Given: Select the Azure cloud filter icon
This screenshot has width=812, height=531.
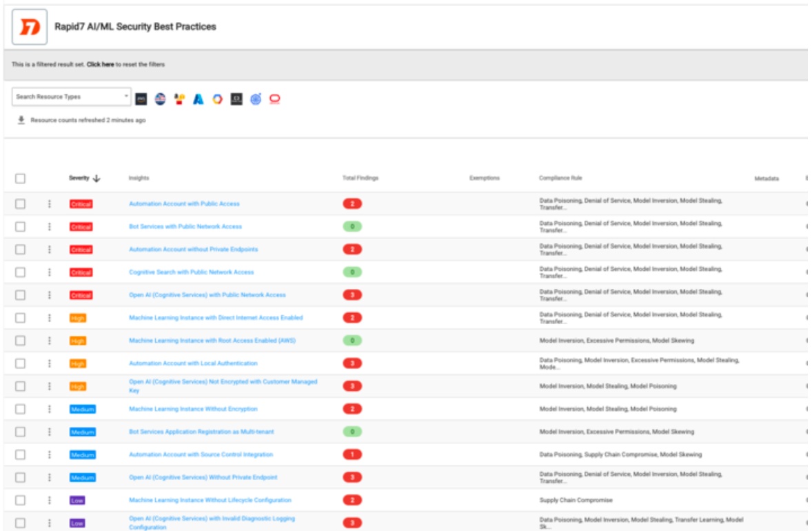Looking at the screenshot, I should pyautogui.click(x=199, y=99).
